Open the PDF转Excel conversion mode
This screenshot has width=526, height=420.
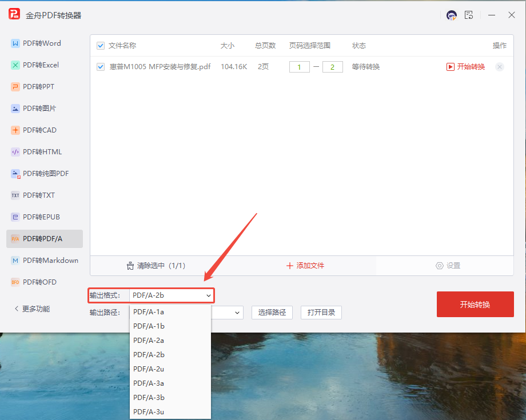[45, 65]
